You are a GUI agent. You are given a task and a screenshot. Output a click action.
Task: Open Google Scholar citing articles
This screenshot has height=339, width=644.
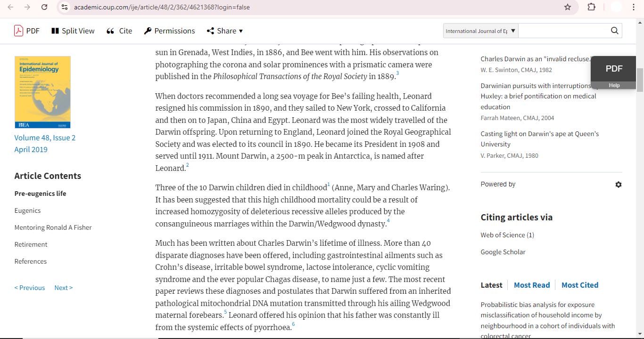click(503, 252)
